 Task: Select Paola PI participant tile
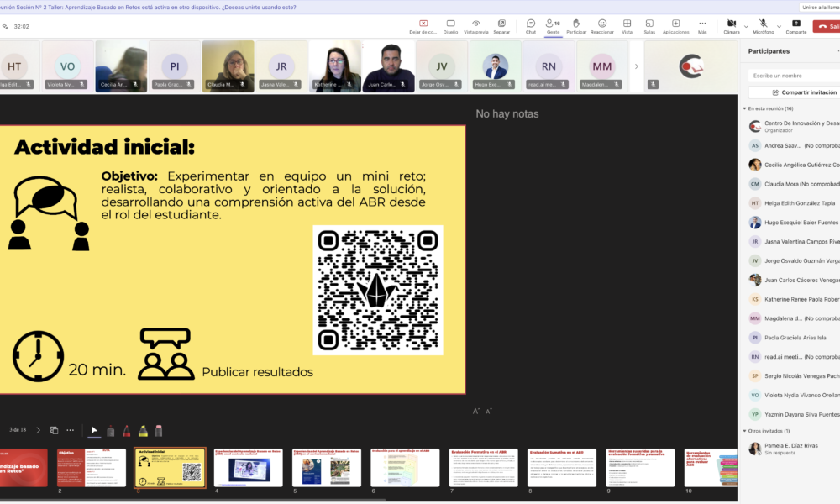174,66
